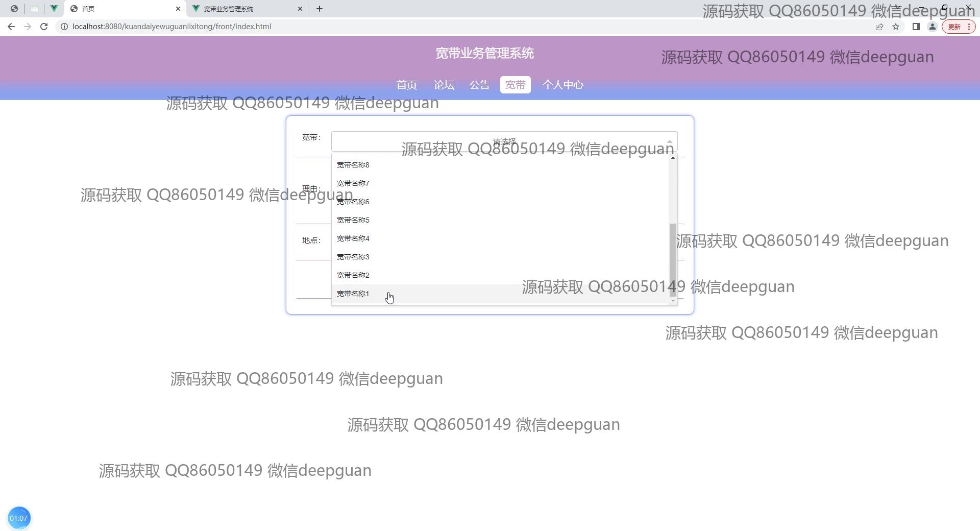Screen dimensions: 980x531
Task: Click the 01:07 recording timer badge
Action: click(19, 518)
